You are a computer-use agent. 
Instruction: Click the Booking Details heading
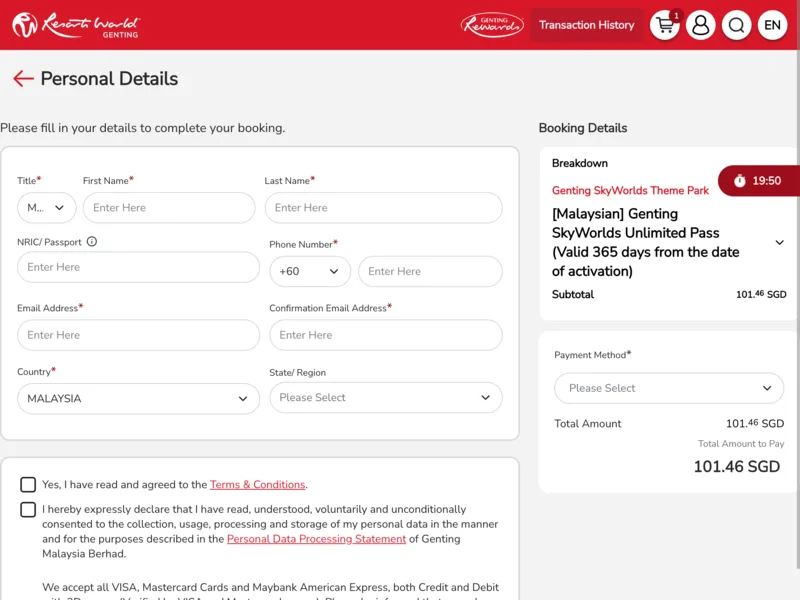[583, 128]
